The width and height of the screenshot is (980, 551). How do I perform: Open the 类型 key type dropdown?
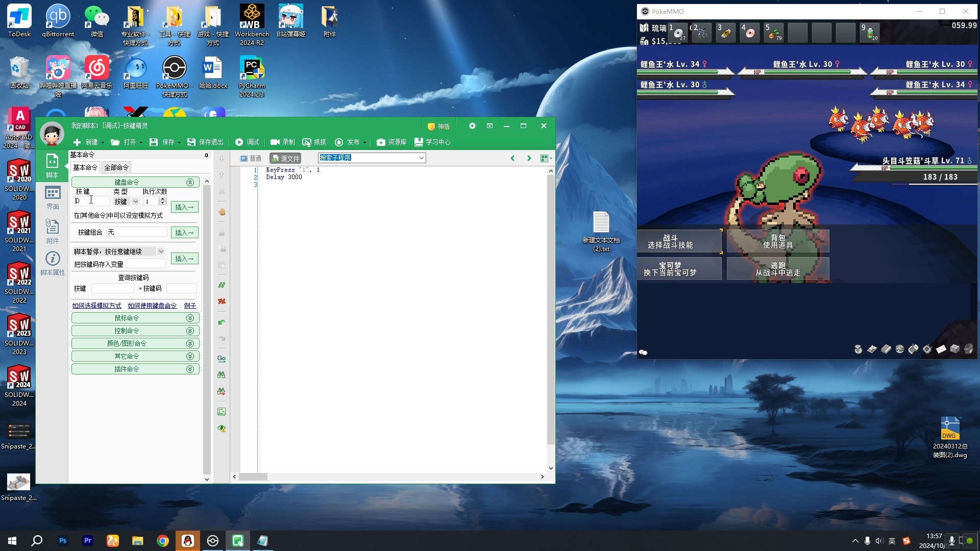(135, 202)
